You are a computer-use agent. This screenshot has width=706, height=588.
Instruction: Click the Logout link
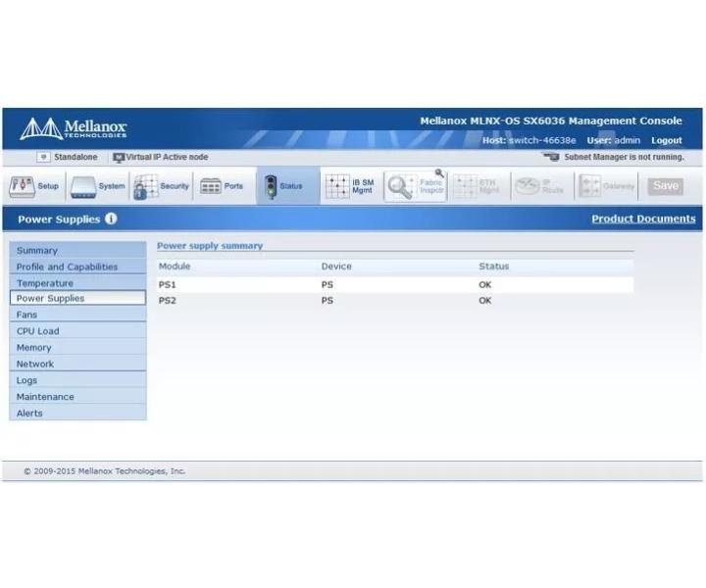tap(667, 140)
